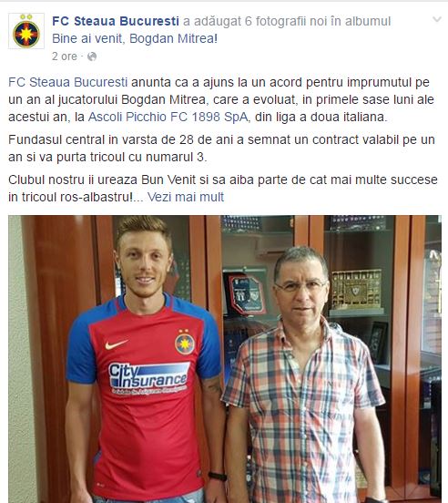Open the FC Steaua Bucuresti profile picture
448x503 pixels.
pyautogui.click(x=26, y=31)
